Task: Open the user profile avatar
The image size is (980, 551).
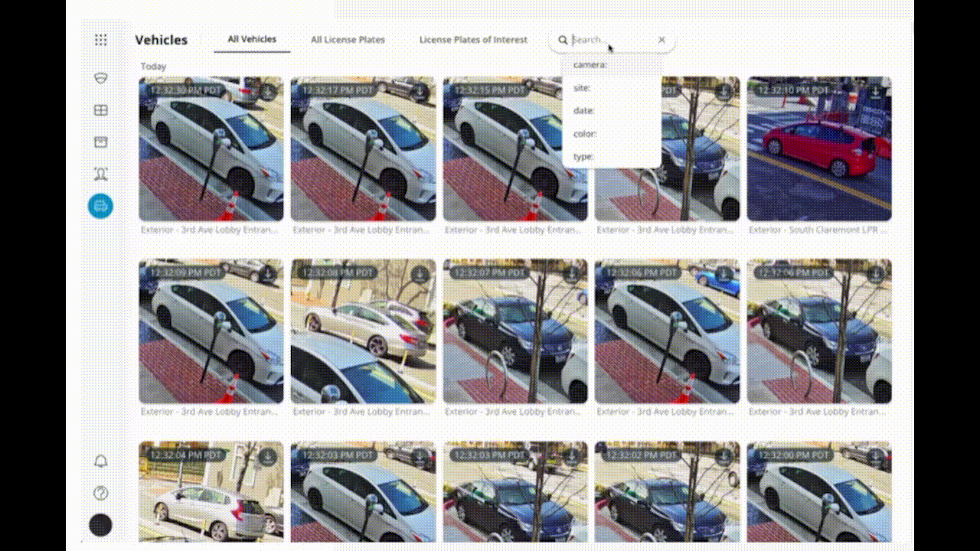Action: (x=100, y=525)
